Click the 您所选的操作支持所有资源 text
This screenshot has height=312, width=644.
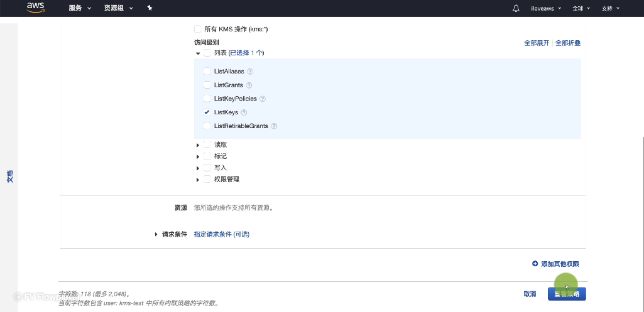coord(234,208)
